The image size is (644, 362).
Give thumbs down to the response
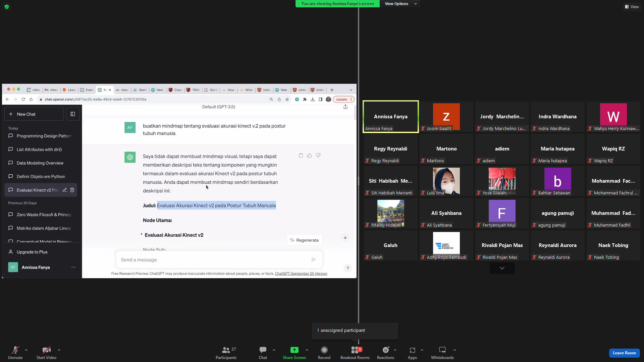318,156
